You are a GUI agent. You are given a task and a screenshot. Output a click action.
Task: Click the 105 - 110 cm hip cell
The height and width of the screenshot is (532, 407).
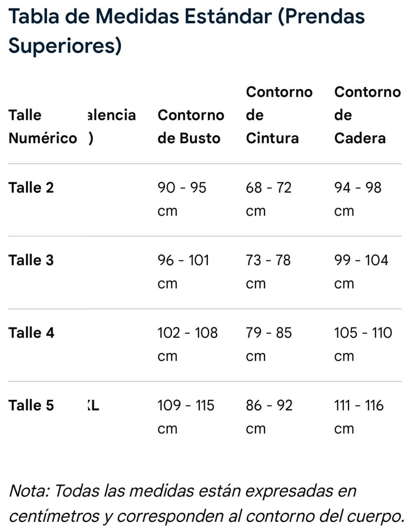point(363,344)
